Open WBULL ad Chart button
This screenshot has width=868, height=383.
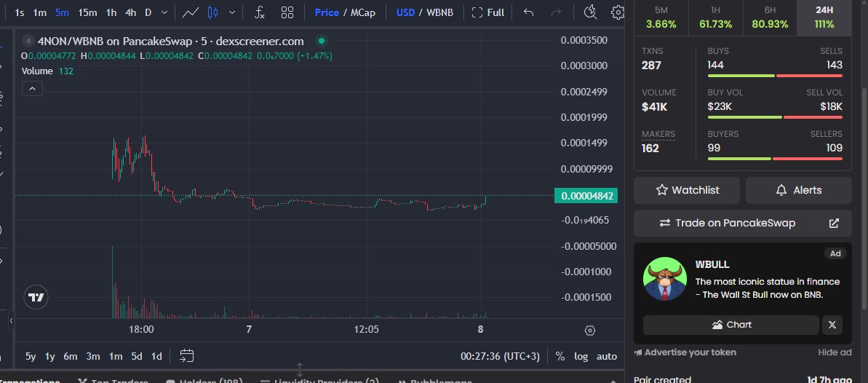click(730, 325)
